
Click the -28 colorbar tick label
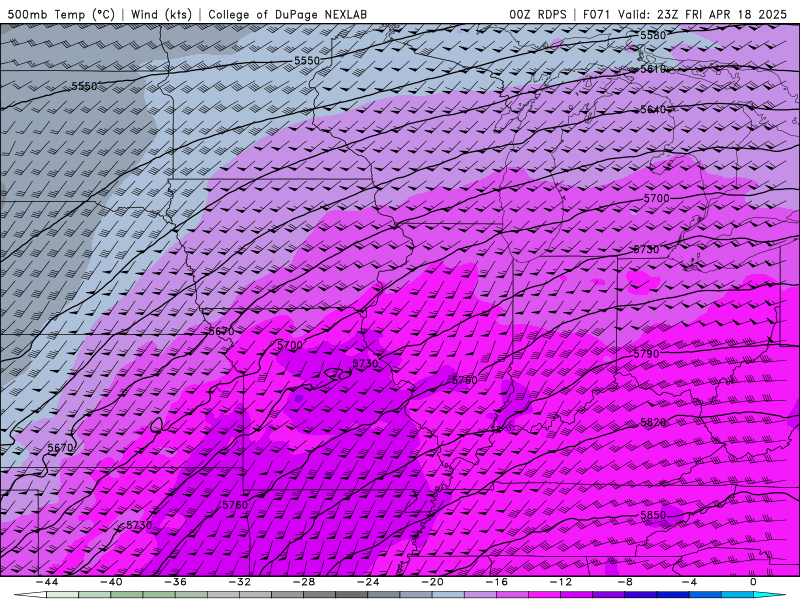coord(304,582)
